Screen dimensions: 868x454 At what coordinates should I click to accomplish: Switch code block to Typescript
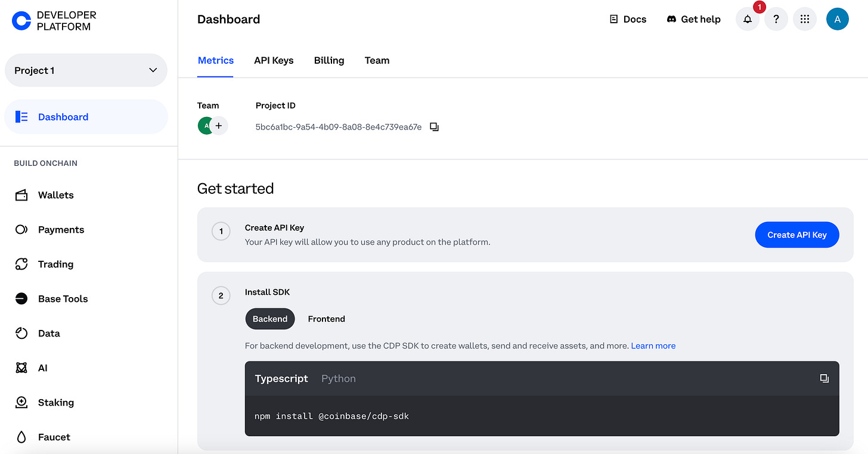coord(281,378)
